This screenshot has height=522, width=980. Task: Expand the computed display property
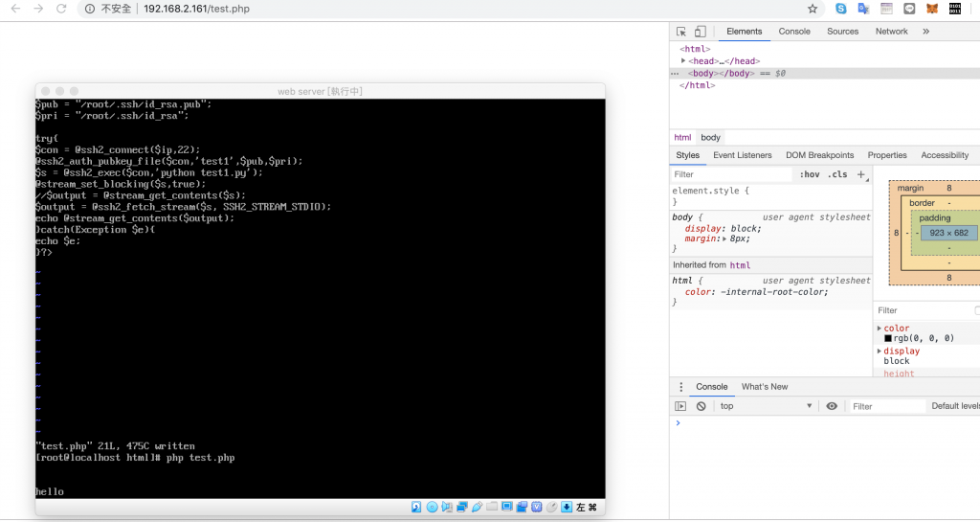[880, 352]
